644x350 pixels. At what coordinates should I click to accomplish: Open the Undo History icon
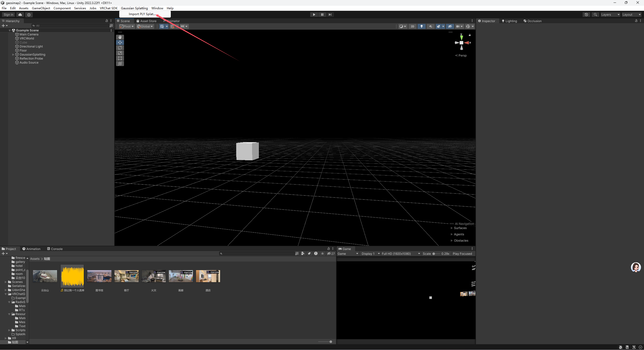[x=586, y=15]
